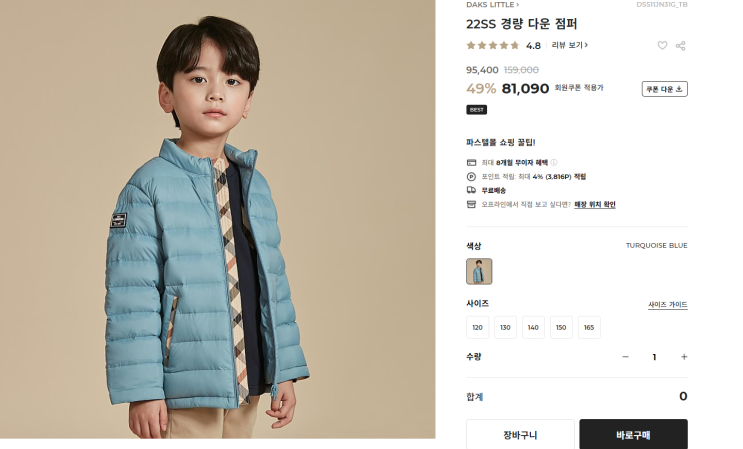Increase quantity with plus icon

tap(684, 357)
